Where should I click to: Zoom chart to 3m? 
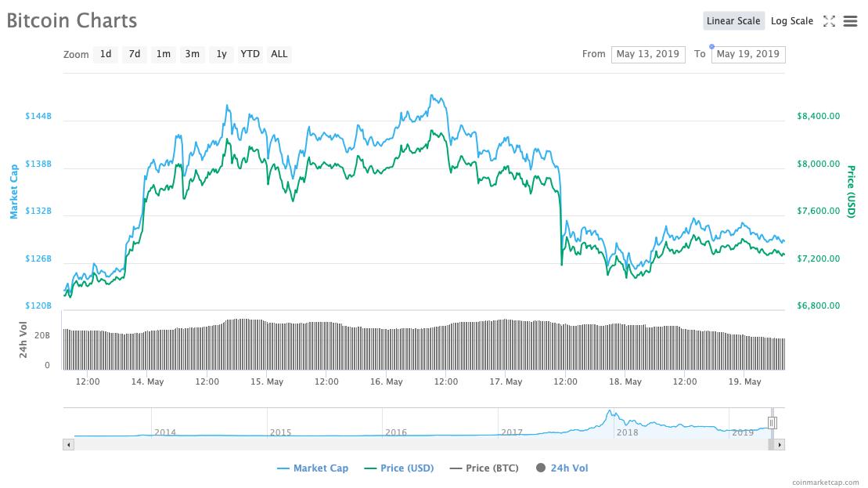[192, 54]
